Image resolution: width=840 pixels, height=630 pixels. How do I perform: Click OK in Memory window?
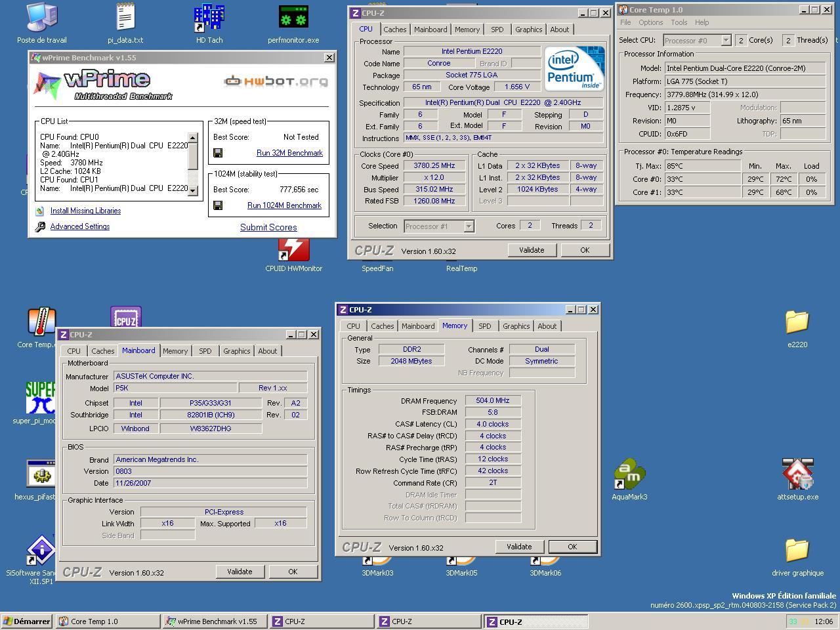coord(572,547)
